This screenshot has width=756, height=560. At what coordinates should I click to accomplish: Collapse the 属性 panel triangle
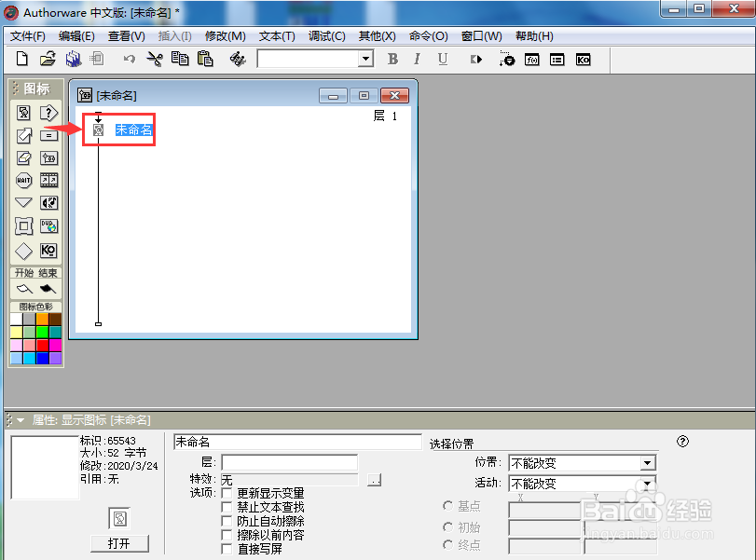[21, 420]
